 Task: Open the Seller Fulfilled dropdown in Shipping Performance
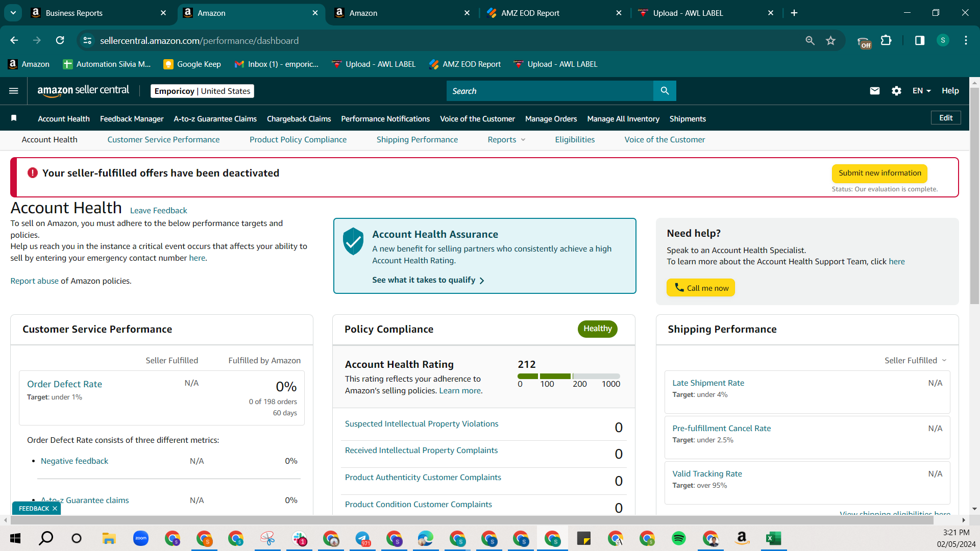(x=916, y=360)
